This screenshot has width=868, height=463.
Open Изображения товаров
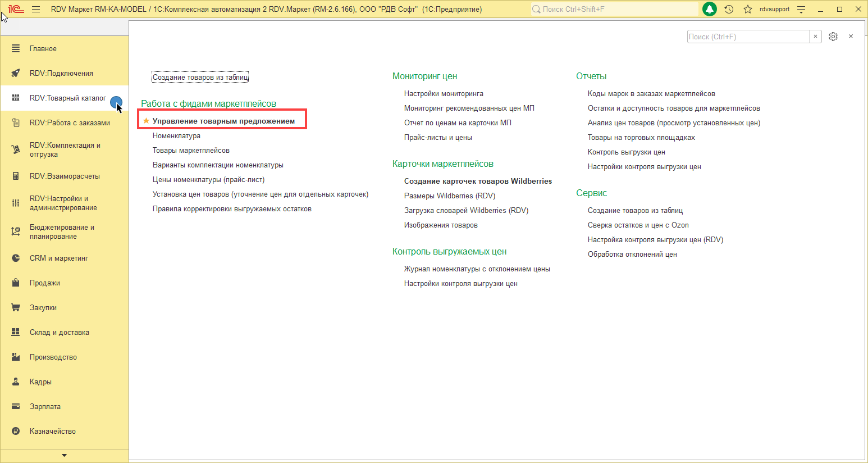pyautogui.click(x=441, y=225)
